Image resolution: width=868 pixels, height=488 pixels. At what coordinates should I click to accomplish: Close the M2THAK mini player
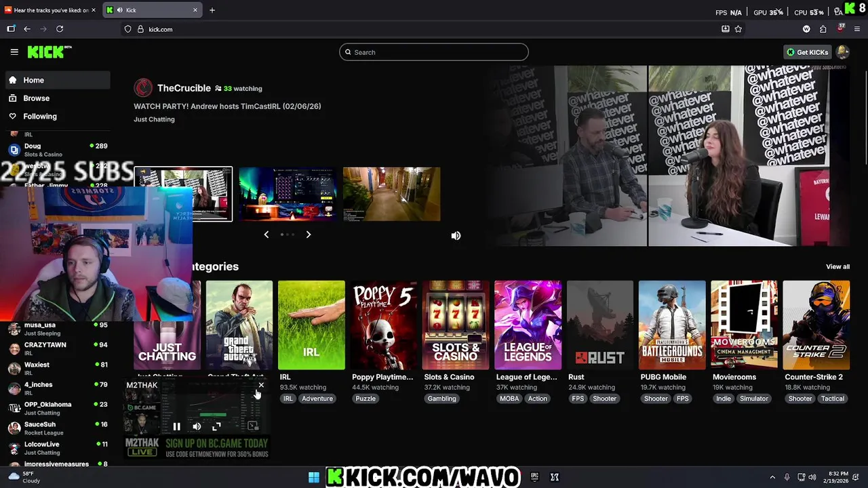click(x=261, y=385)
